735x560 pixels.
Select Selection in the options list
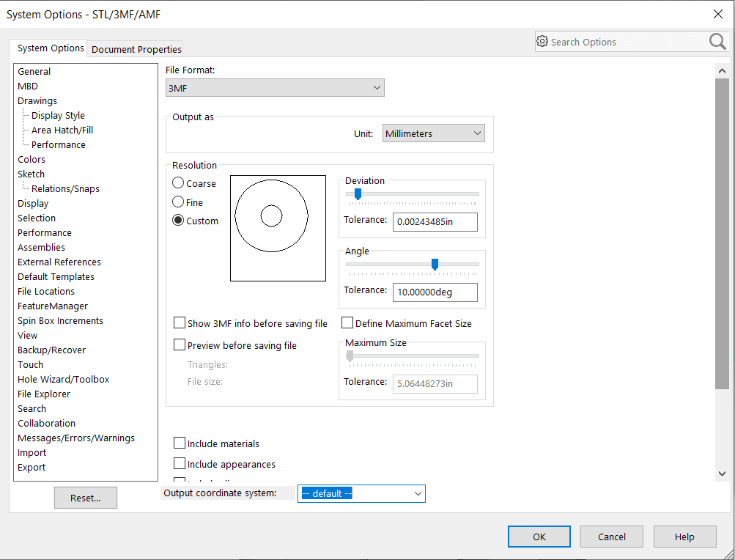[37, 218]
